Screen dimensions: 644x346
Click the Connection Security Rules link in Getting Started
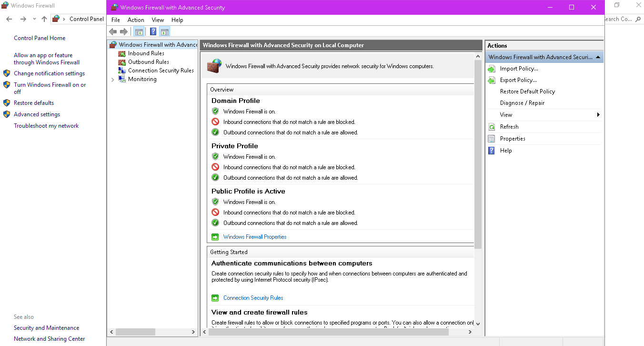point(253,298)
